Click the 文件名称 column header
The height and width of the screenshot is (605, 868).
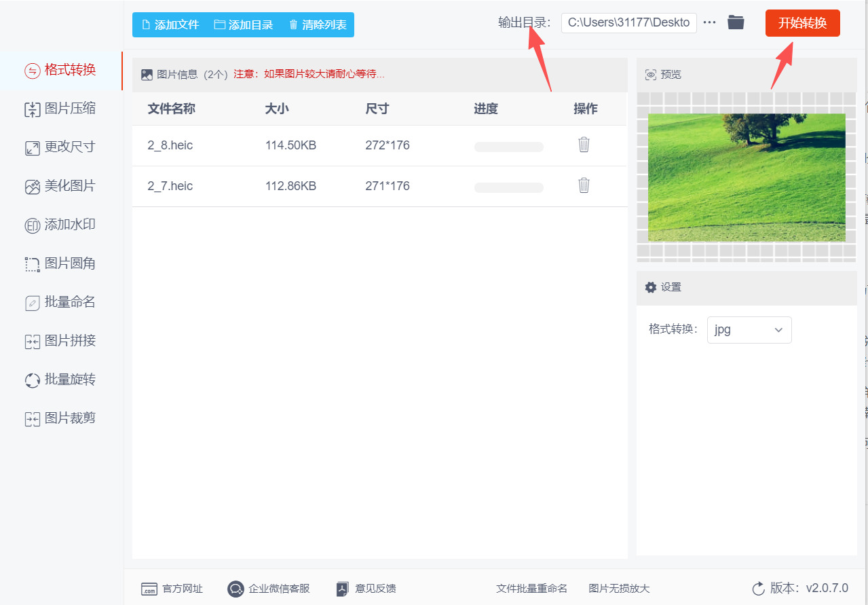tap(172, 109)
